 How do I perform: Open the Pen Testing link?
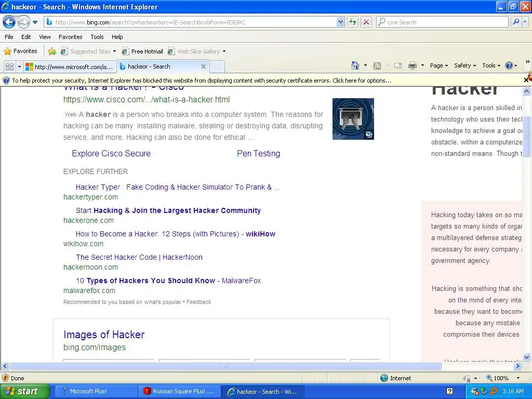259,153
